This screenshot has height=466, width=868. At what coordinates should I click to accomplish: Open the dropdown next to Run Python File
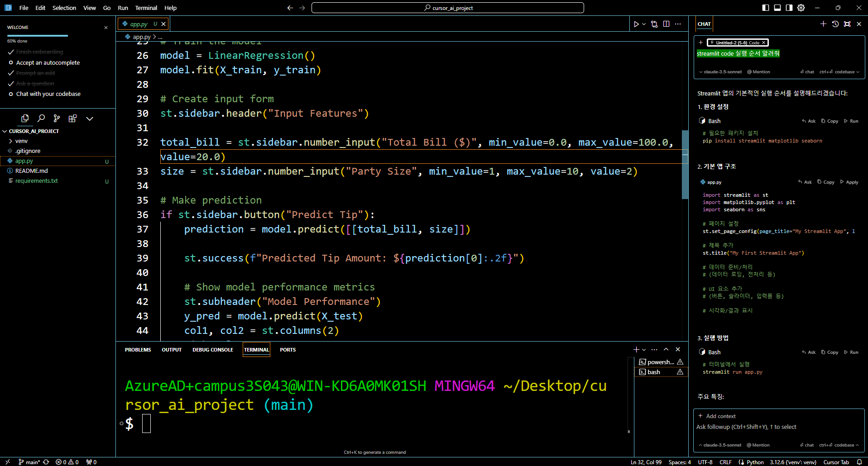tap(644, 24)
